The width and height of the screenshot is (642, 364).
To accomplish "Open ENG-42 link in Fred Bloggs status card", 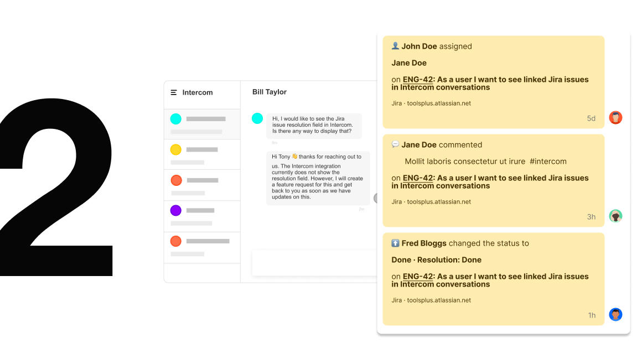I will coord(417,277).
